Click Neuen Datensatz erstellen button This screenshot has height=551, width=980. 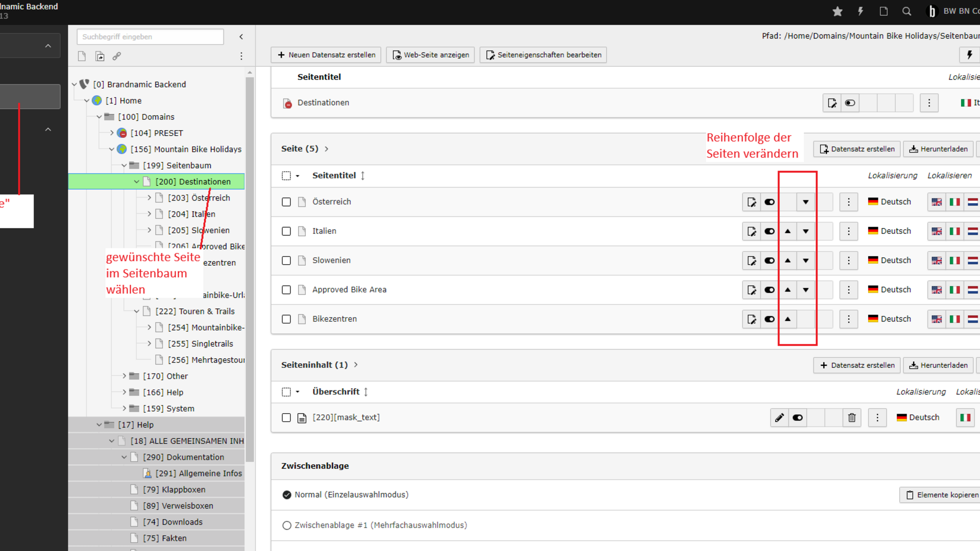pos(326,55)
